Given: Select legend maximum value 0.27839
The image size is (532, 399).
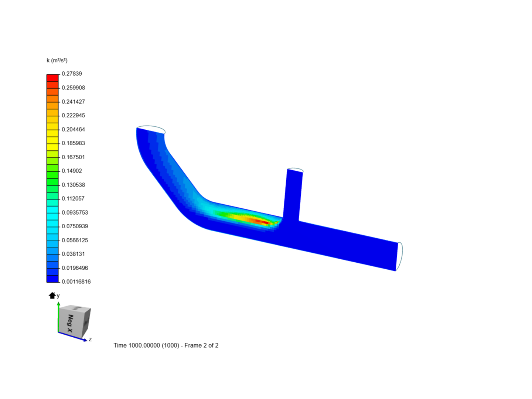Looking at the screenshot, I should [x=72, y=74].
